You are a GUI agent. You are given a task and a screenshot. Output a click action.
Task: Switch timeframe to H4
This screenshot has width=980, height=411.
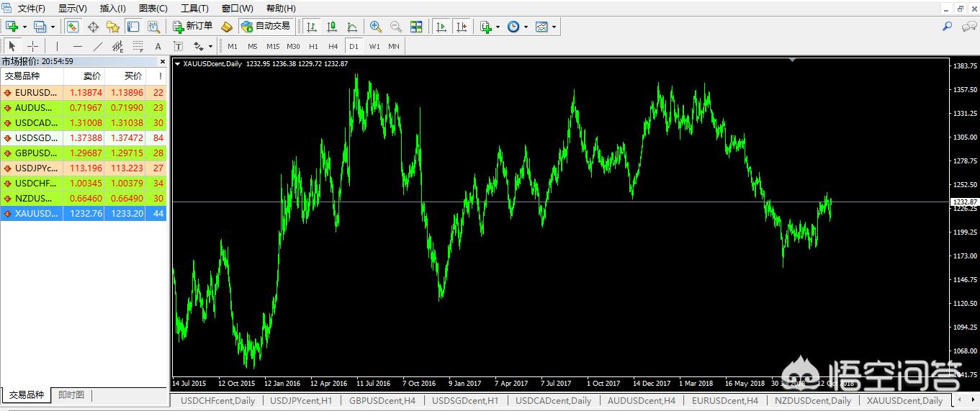click(333, 46)
